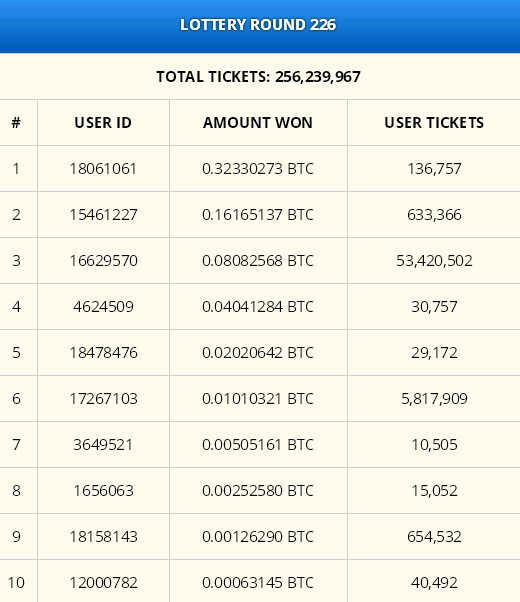This screenshot has width=520, height=602.
Task: Select amount 0.00252580 BTC
Action: coord(258,491)
